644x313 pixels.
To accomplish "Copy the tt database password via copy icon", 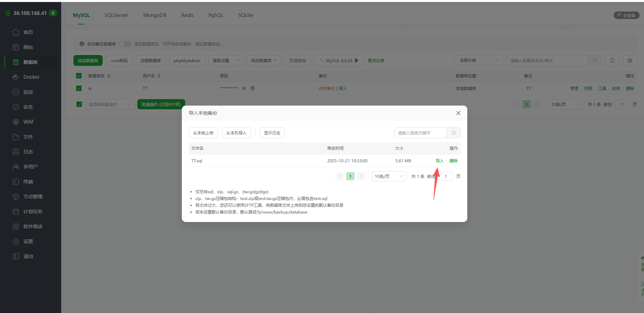I will click(x=252, y=88).
